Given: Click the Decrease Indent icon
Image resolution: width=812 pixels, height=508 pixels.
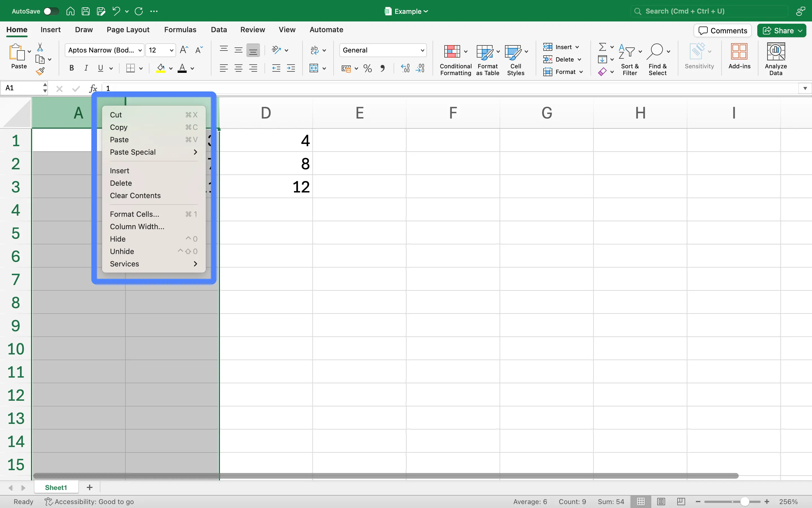Looking at the screenshot, I should (x=276, y=68).
